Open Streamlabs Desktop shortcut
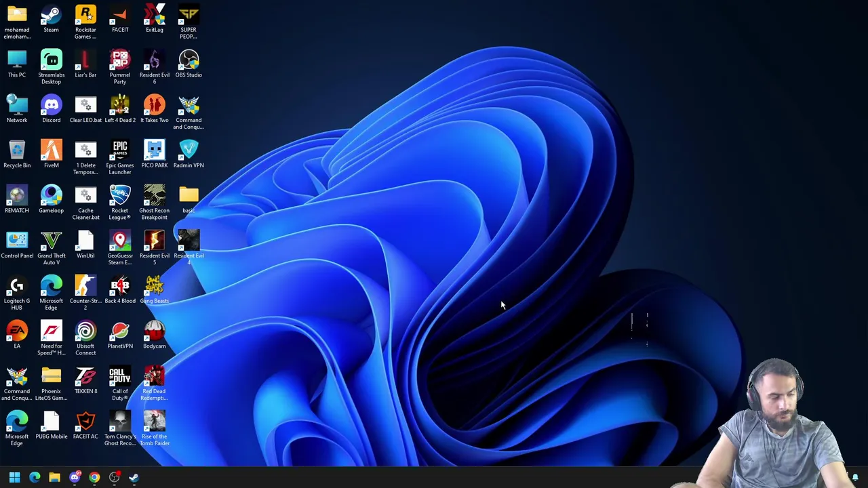The width and height of the screenshot is (868, 488). click(51, 67)
